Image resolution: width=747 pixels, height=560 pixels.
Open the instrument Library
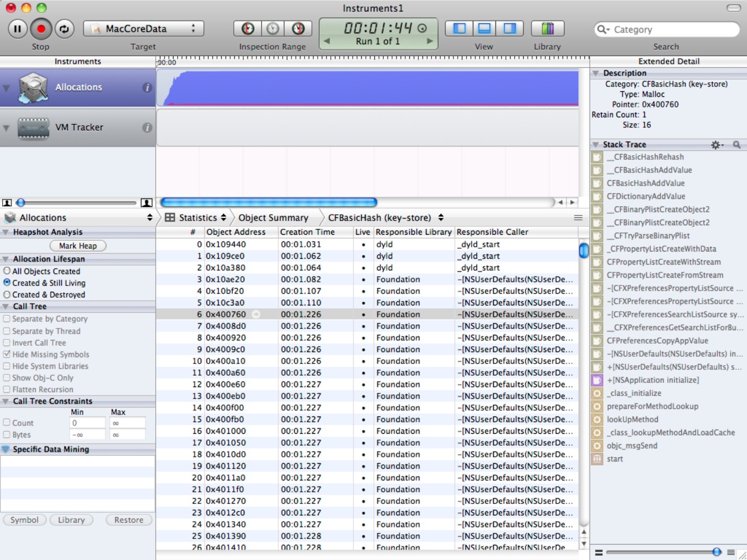[547, 28]
